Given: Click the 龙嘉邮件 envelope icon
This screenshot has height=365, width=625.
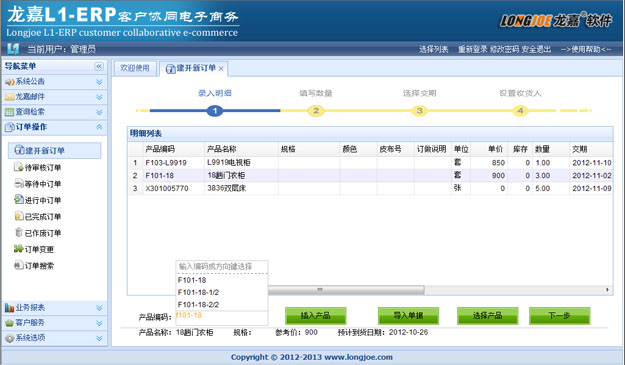Looking at the screenshot, I should 9,97.
